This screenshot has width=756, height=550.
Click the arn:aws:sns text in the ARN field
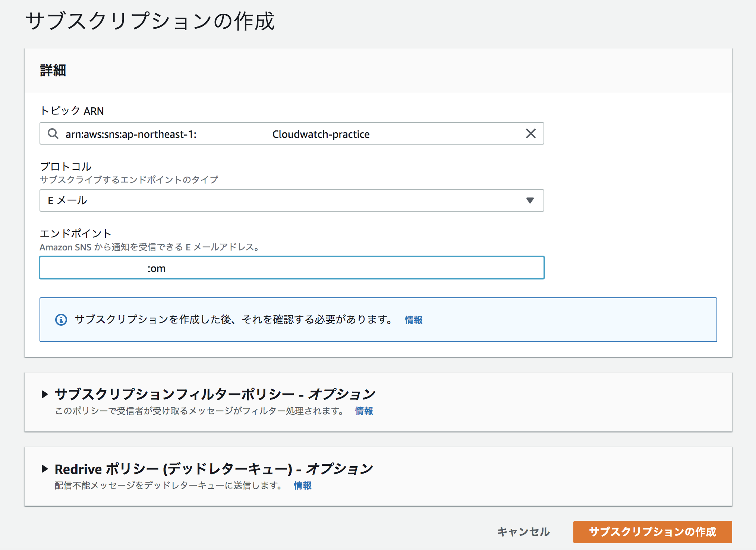112,134
